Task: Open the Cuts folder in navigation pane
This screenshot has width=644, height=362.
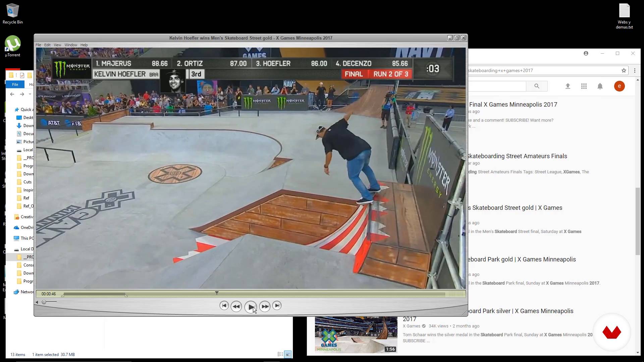Action: [x=25, y=182]
